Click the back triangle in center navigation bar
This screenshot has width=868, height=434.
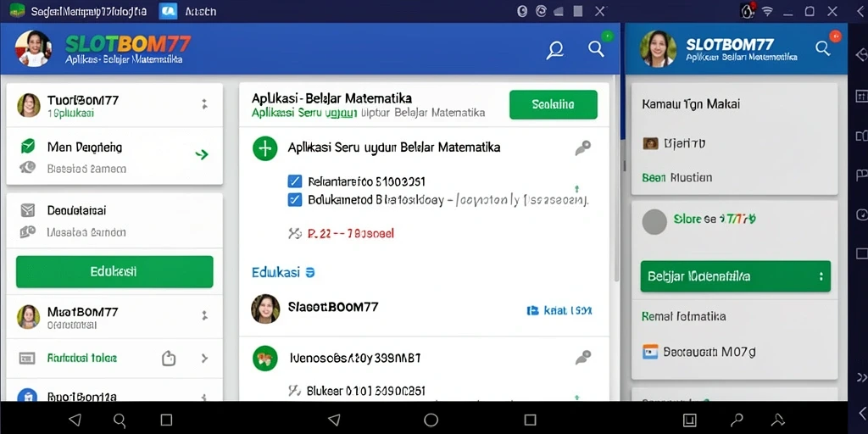pos(334,420)
